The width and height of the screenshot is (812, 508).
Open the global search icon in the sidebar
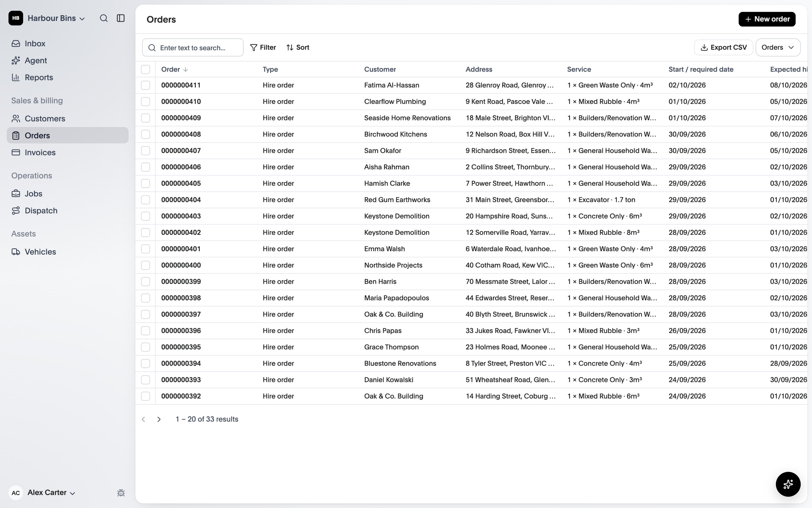pos(104,18)
